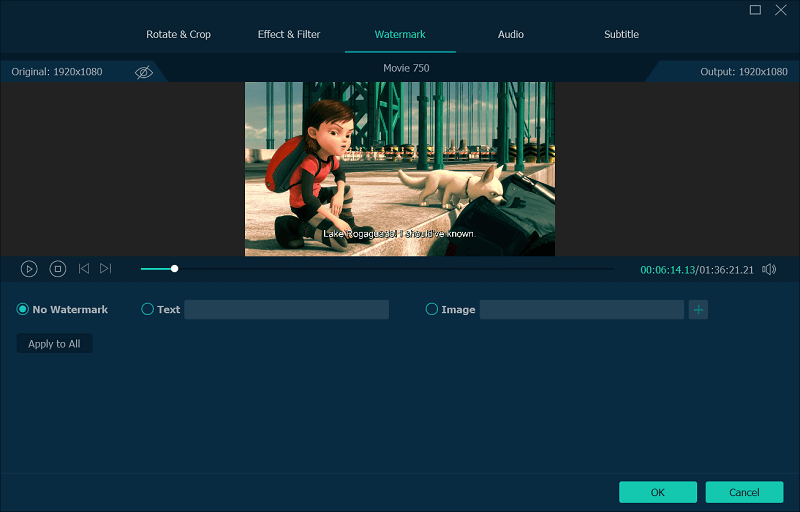800x512 pixels.
Task: Mute the volume speaker icon
Action: click(769, 269)
